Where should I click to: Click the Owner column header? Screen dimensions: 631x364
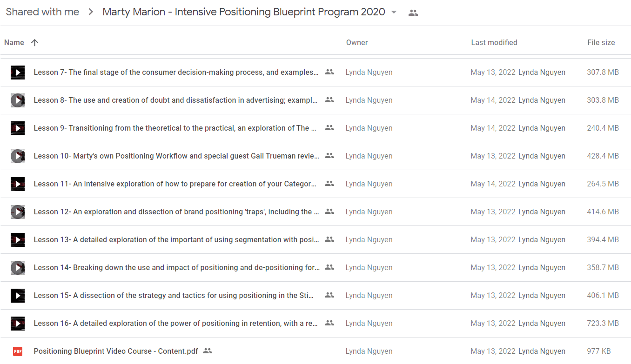(357, 42)
